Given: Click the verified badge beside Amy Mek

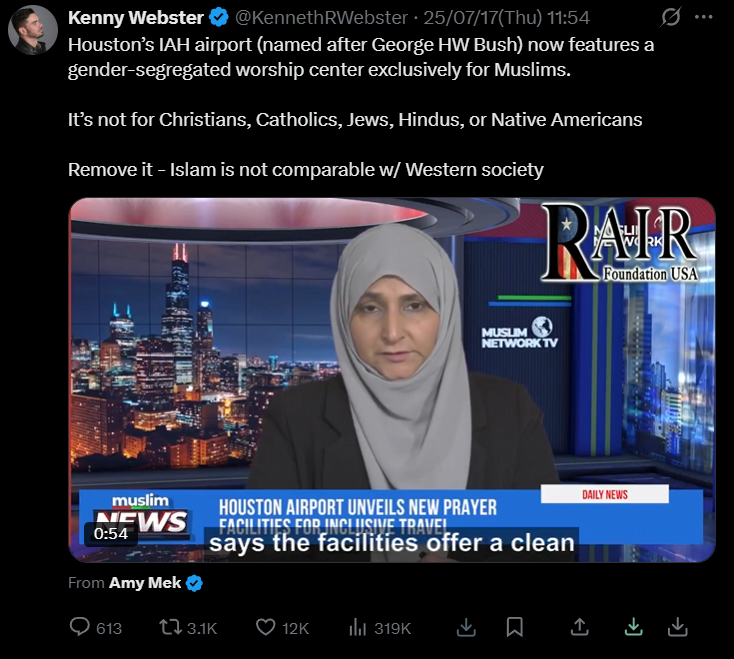Looking at the screenshot, I should click(x=194, y=583).
